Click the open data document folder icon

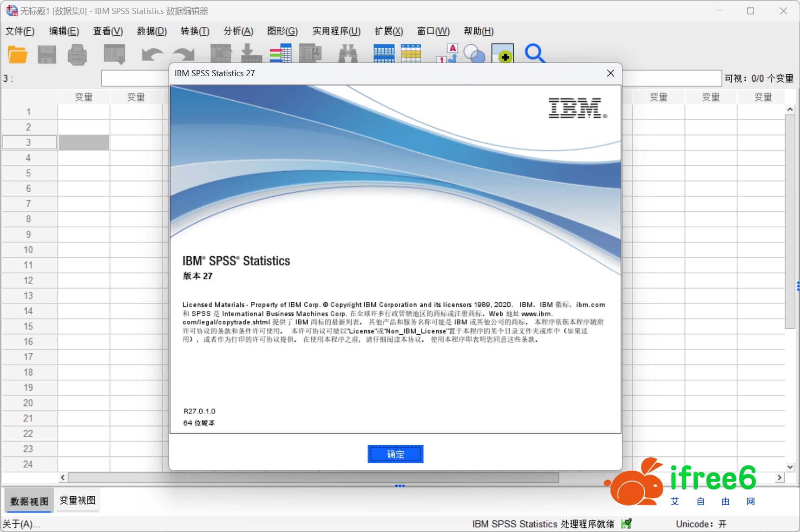click(x=17, y=55)
